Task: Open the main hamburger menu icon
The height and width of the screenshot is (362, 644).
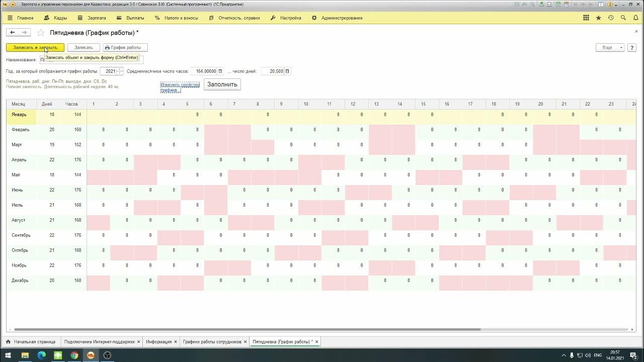Action: coord(10,18)
